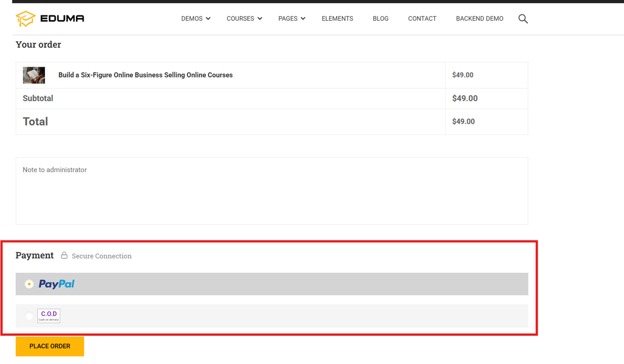Image resolution: width=624 pixels, height=364 pixels.
Task: Click the Payment heading
Action: (x=35, y=255)
